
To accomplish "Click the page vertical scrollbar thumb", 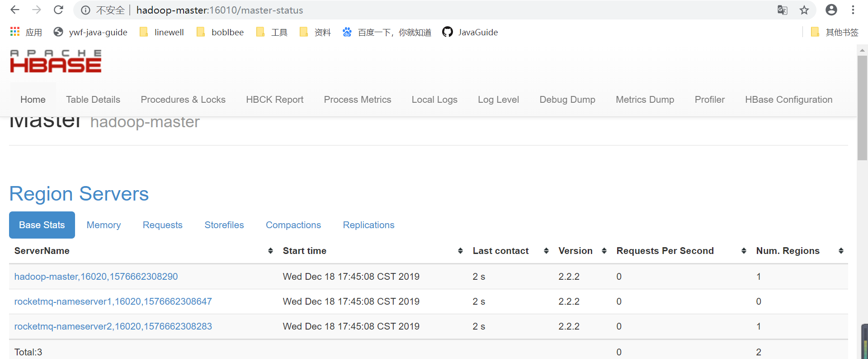I will pyautogui.click(x=862, y=108).
